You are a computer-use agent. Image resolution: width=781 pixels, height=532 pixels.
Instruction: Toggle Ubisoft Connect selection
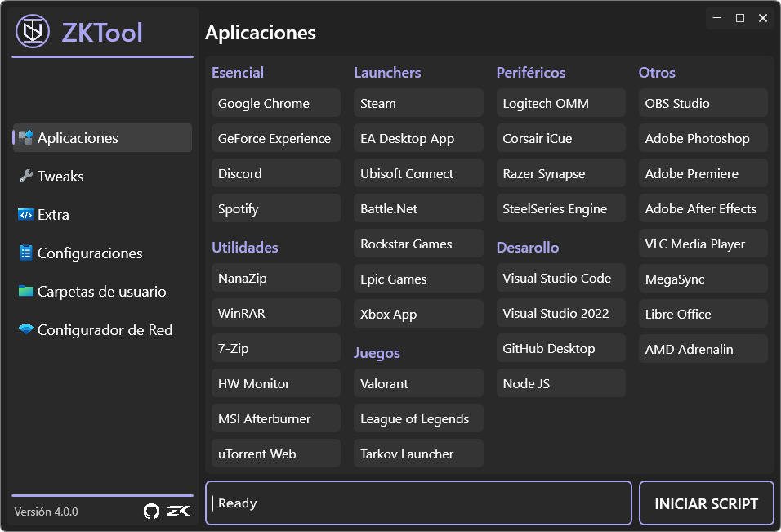point(418,173)
